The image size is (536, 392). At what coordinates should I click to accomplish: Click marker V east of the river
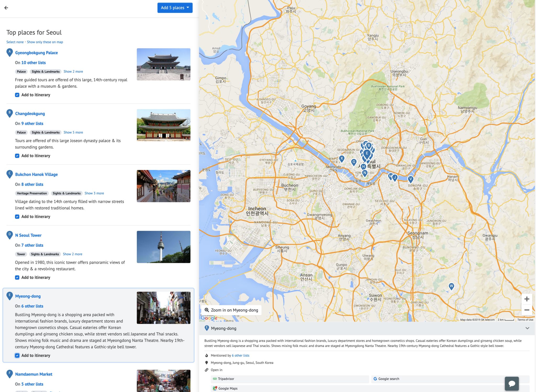pyautogui.click(x=411, y=179)
